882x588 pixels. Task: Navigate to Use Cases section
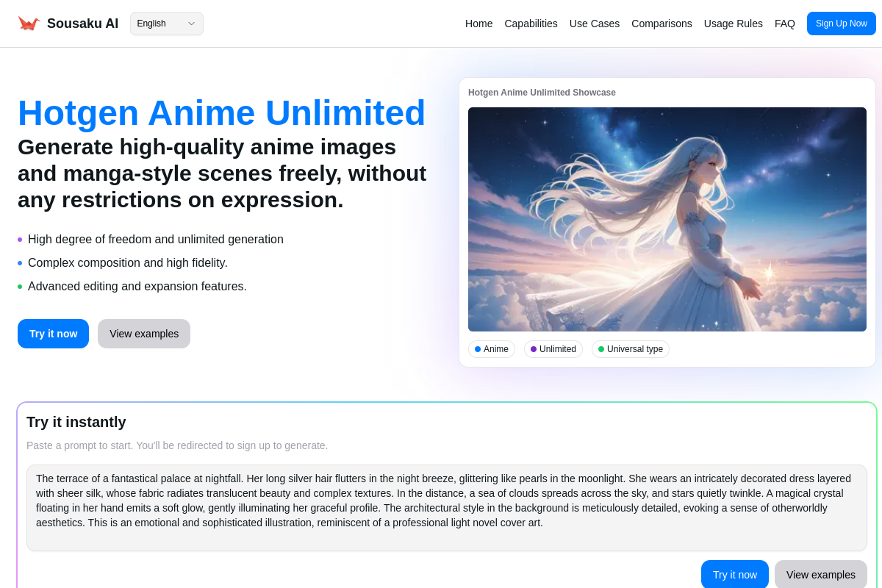594,24
